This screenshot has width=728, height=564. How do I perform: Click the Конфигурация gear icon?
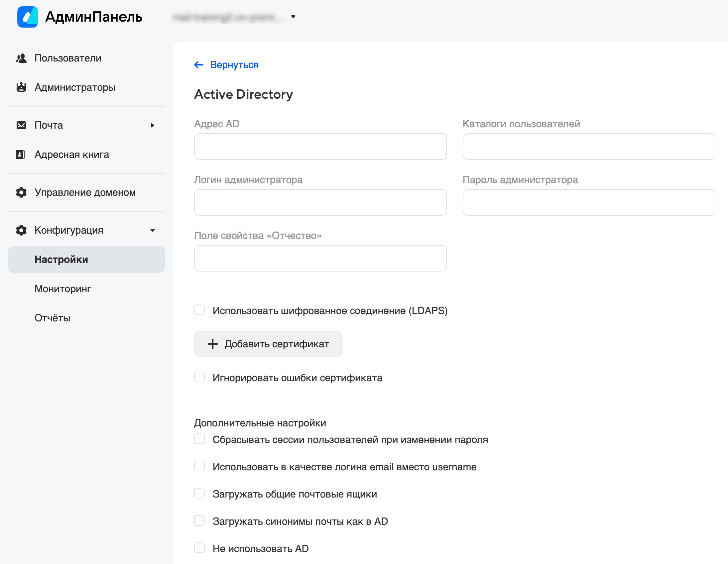click(x=21, y=230)
